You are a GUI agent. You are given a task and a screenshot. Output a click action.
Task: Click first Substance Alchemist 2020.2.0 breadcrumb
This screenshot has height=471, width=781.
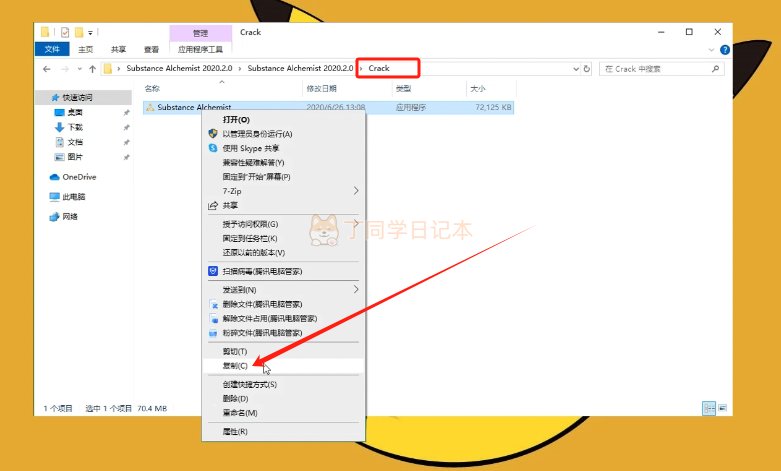pos(179,68)
